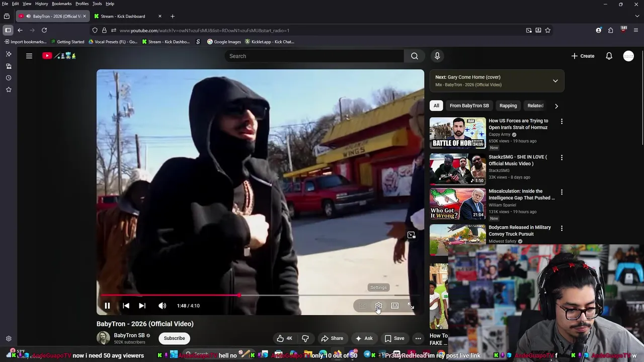Open the Vocal Presets (FL) bookmark
This screenshot has width=644, height=362.
click(x=113, y=42)
